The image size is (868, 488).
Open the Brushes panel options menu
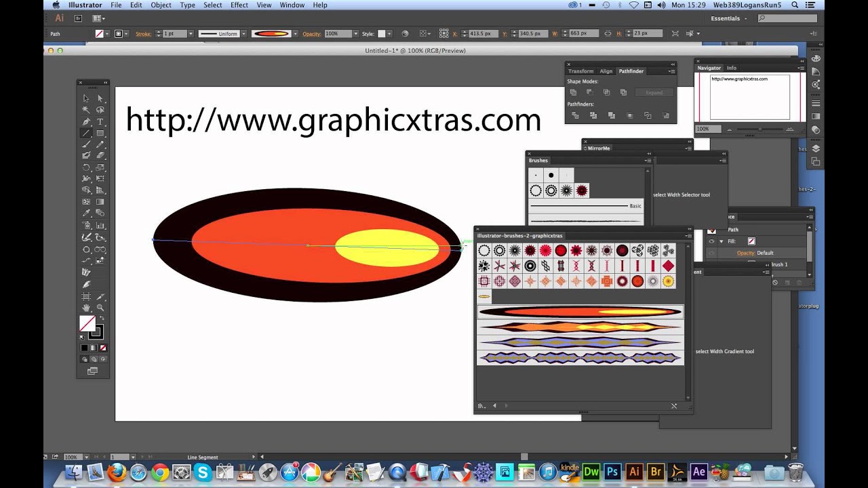648,161
